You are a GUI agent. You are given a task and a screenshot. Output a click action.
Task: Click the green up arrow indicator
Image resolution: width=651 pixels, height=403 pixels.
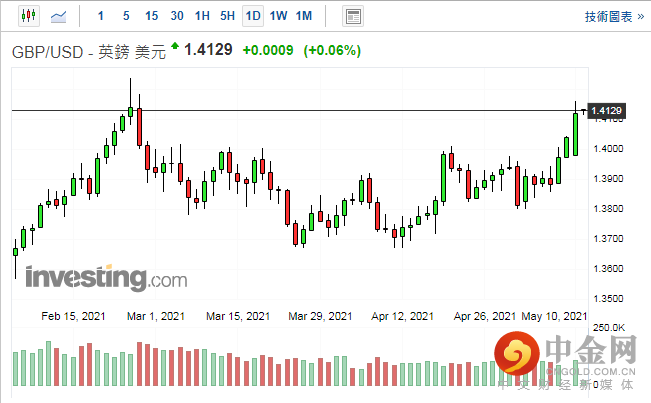[175, 46]
